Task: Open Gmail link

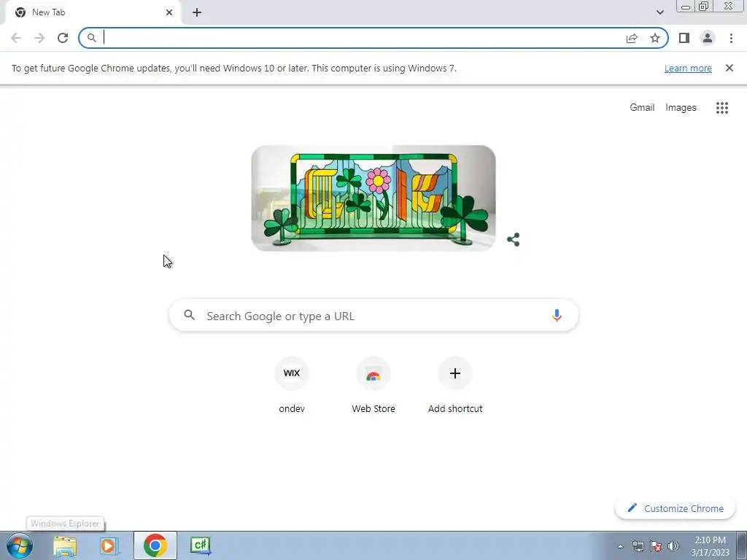Action: coord(642,108)
